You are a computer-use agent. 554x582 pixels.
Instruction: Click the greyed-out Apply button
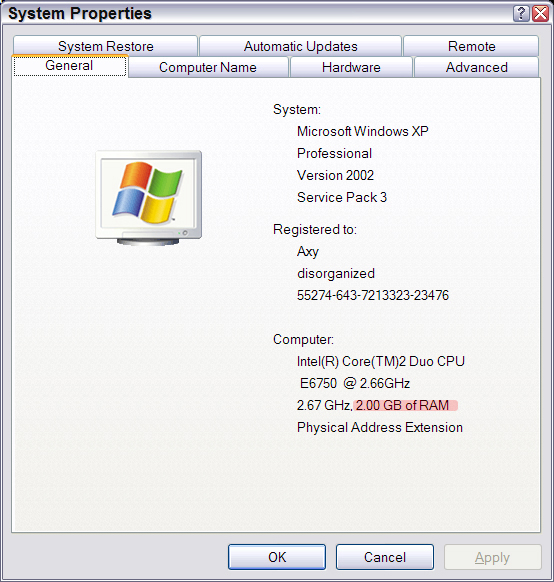492,557
